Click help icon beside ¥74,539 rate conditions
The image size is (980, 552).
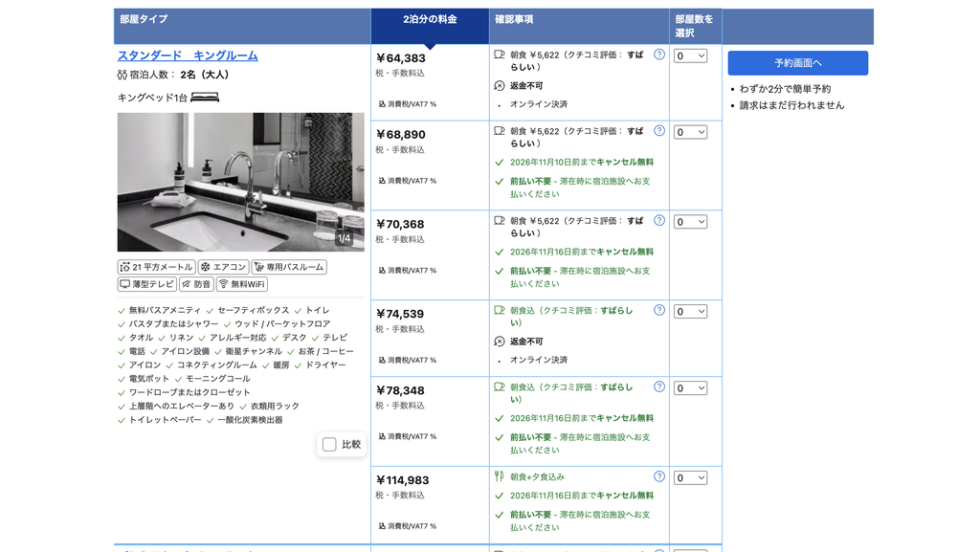coord(658,310)
